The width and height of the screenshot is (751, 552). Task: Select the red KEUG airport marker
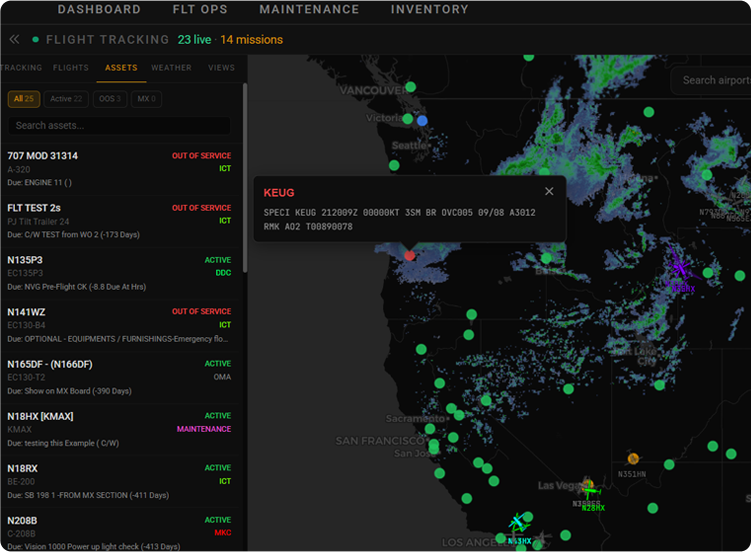click(410, 256)
